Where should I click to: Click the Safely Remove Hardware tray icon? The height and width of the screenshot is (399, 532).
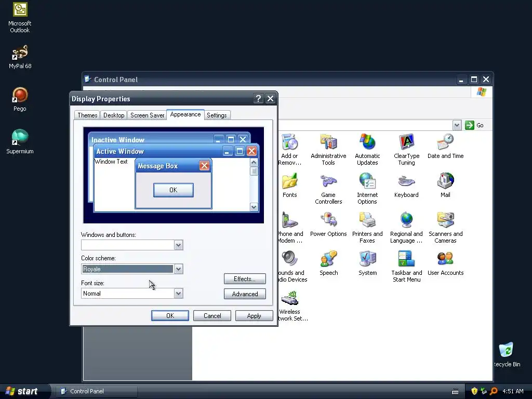point(484,391)
